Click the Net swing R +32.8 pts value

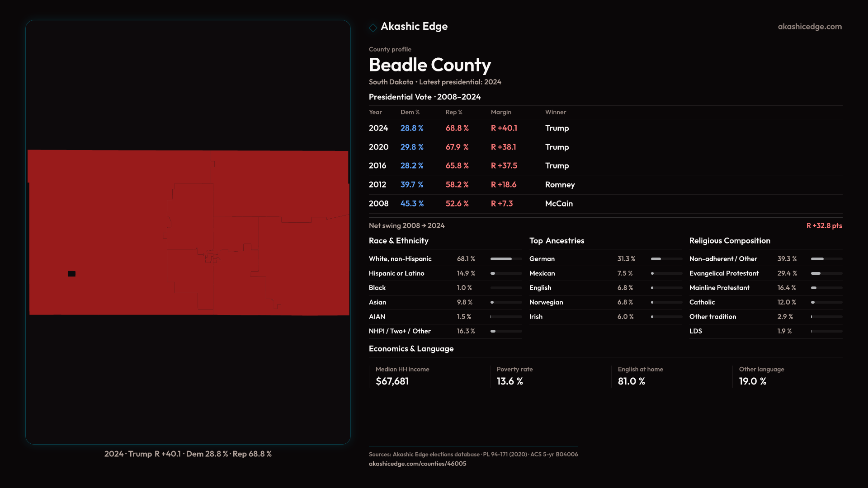tap(824, 225)
